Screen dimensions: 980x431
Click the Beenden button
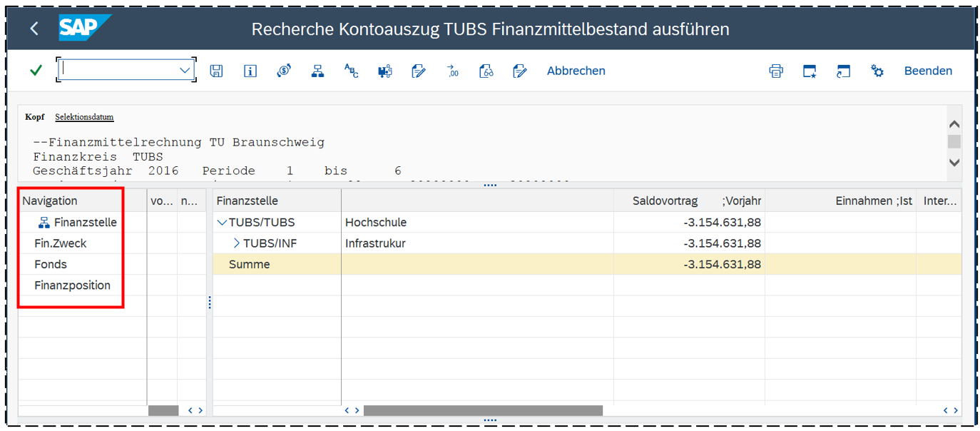[x=928, y=71]
